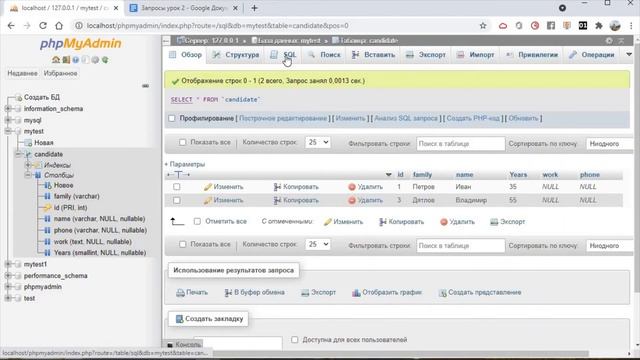Open the bottom row count 25 dropdown
640x360 pixels.
click(x=318, y=244)
